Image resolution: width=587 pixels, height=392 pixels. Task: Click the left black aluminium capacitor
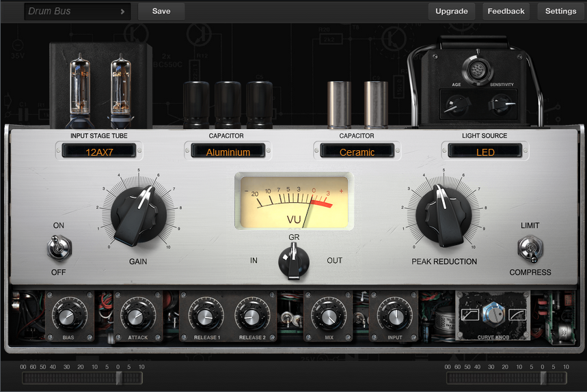[196, 104]
